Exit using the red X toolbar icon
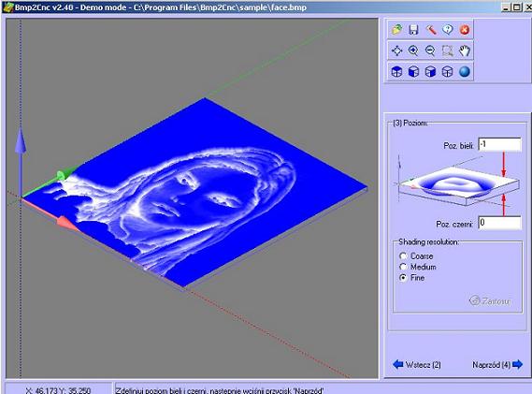The width and height of the screenshot is (532, 394). (x=465, y=30)
